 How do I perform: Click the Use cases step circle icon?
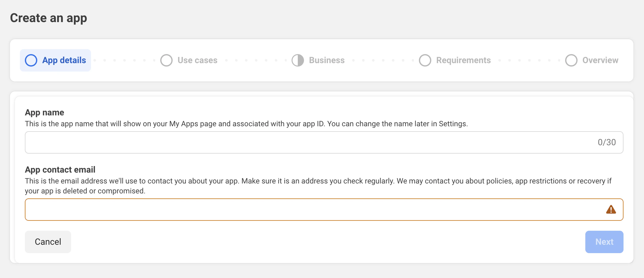166,60
